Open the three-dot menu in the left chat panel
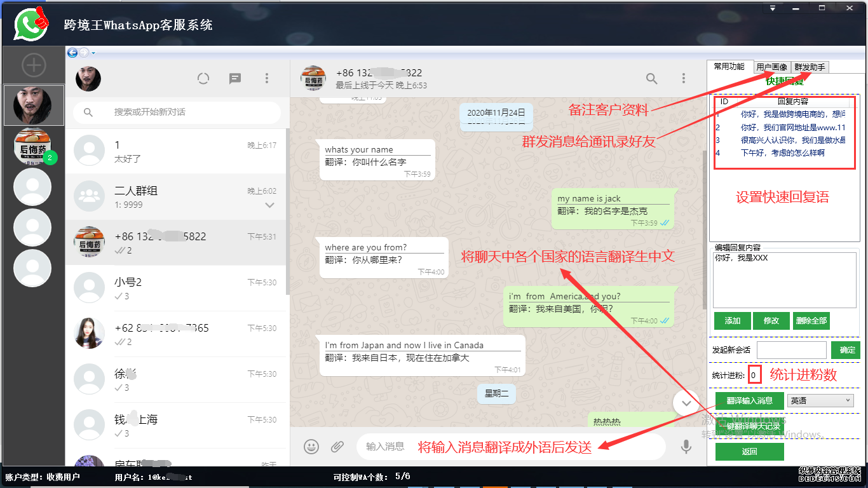 tap(267, 78)
